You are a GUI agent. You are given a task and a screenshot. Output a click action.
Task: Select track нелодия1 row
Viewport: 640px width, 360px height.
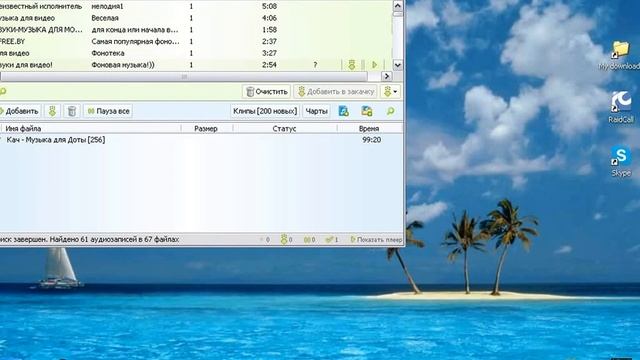196,6
